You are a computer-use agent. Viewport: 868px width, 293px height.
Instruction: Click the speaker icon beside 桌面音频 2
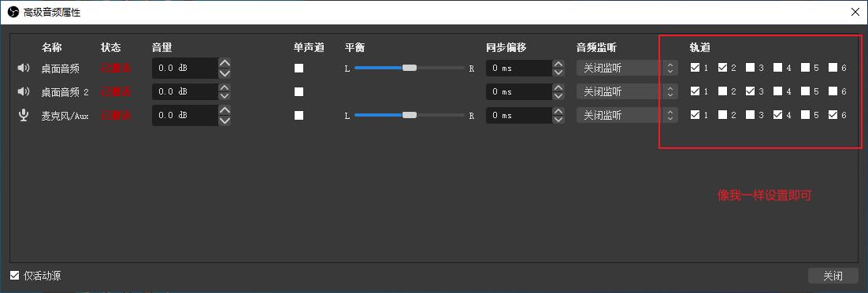[24, 91]
